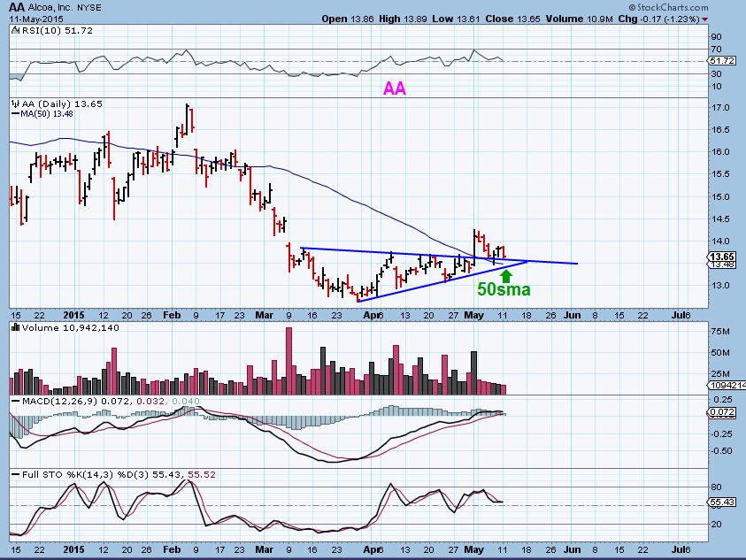This screenshot has width=746, height=560.
Task: Click the black line marker before Full STO
Action: 15,475
